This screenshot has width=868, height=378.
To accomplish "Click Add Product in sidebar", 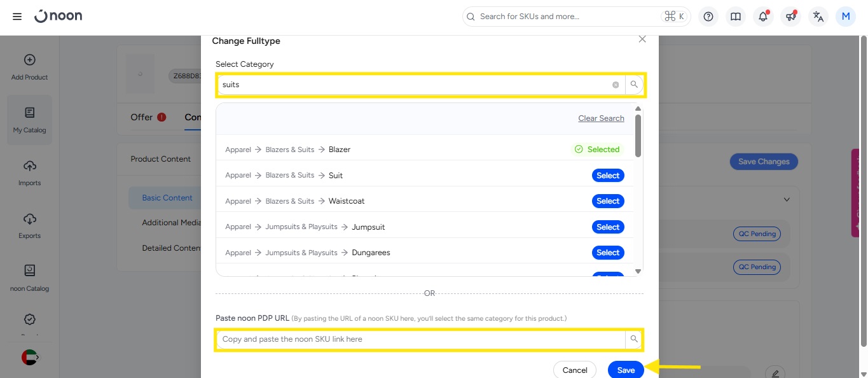I will (29, 67).
